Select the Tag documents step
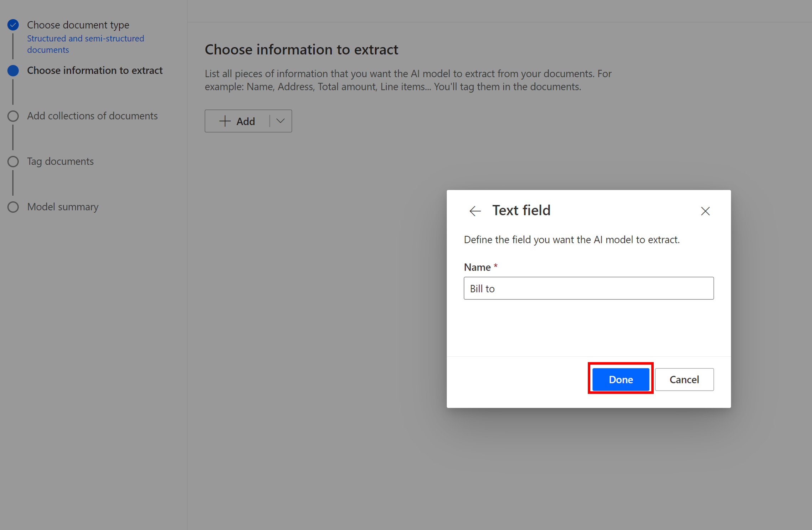 click(x=60, y=161)
